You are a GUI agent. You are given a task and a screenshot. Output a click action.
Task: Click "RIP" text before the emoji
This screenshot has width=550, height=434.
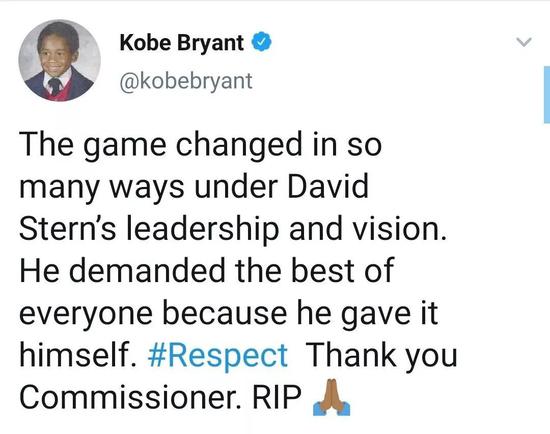point(277,397)
